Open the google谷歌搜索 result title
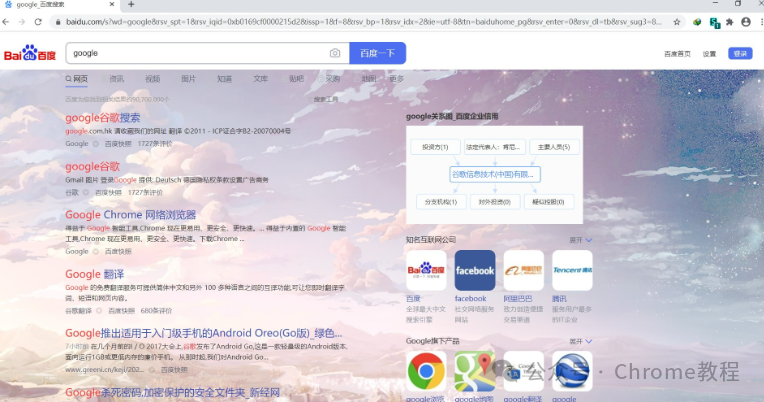The height and width of the screenshot is (402, 764). click(x=103, y=117)
